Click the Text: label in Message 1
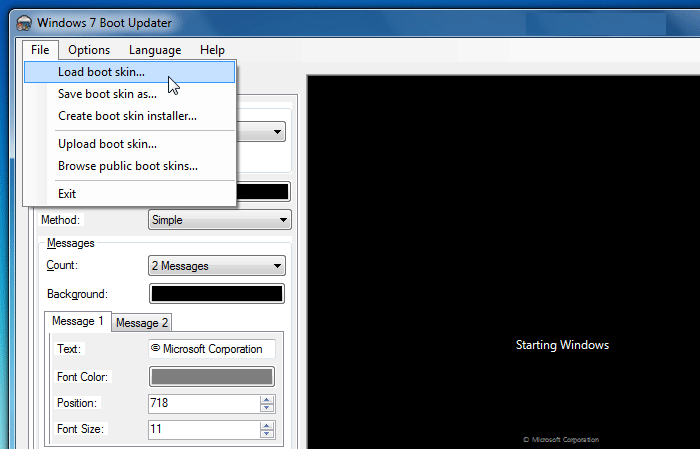This screenshot has width=700, height=449. (x=69, y=349)
